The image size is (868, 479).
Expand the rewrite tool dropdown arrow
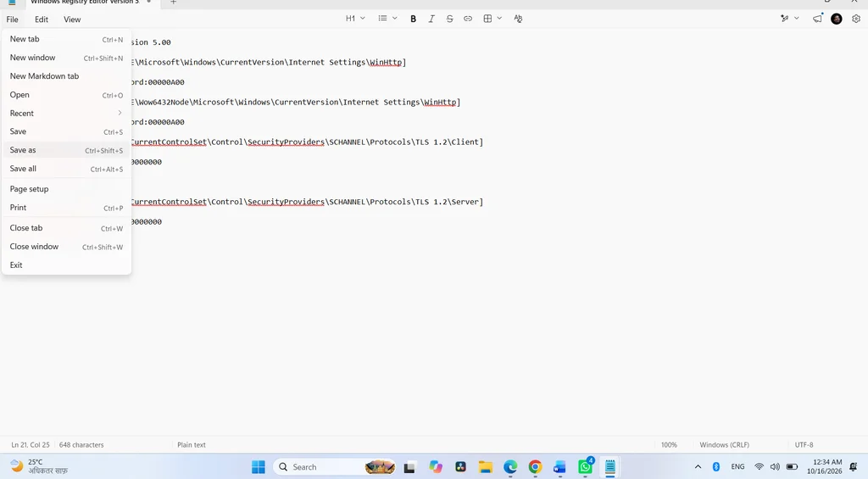click(797, 19)
